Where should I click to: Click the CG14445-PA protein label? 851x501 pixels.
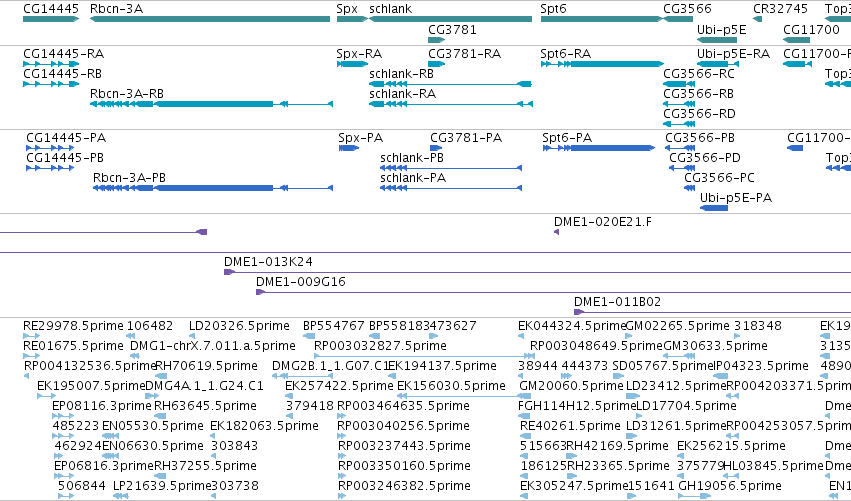[x=66, y=138]
